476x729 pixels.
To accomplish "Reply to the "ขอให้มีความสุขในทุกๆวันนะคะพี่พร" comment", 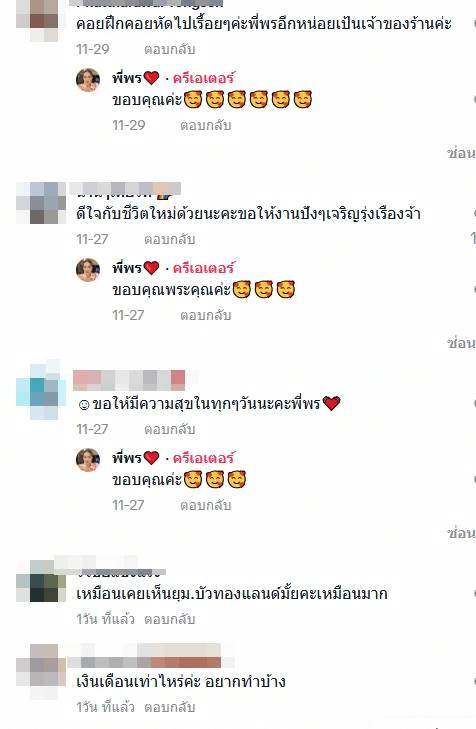I will [169, 429].
